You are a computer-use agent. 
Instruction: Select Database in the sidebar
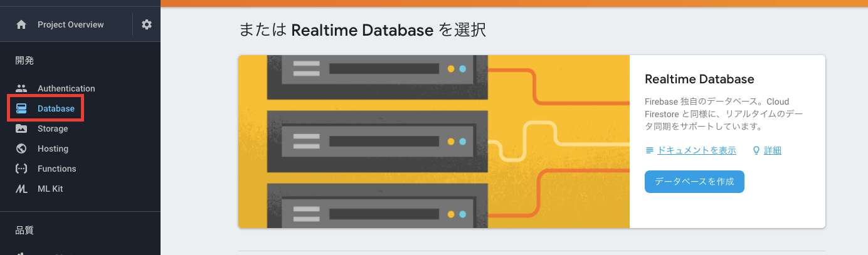[x=56, y=108]
